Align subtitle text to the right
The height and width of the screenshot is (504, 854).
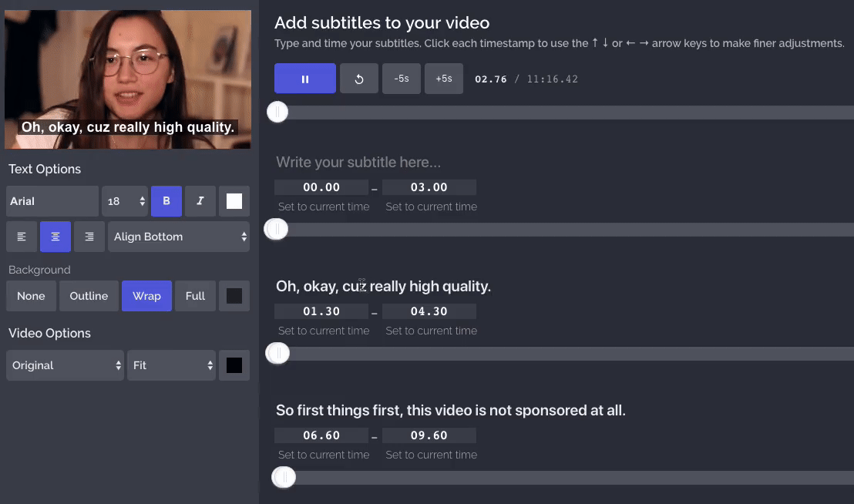point(89,237)
